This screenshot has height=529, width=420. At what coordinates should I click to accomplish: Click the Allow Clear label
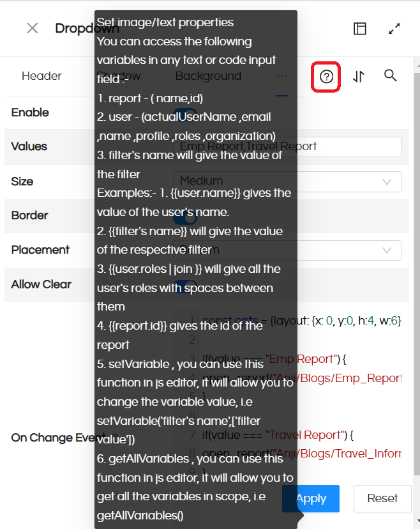[41, 284]
